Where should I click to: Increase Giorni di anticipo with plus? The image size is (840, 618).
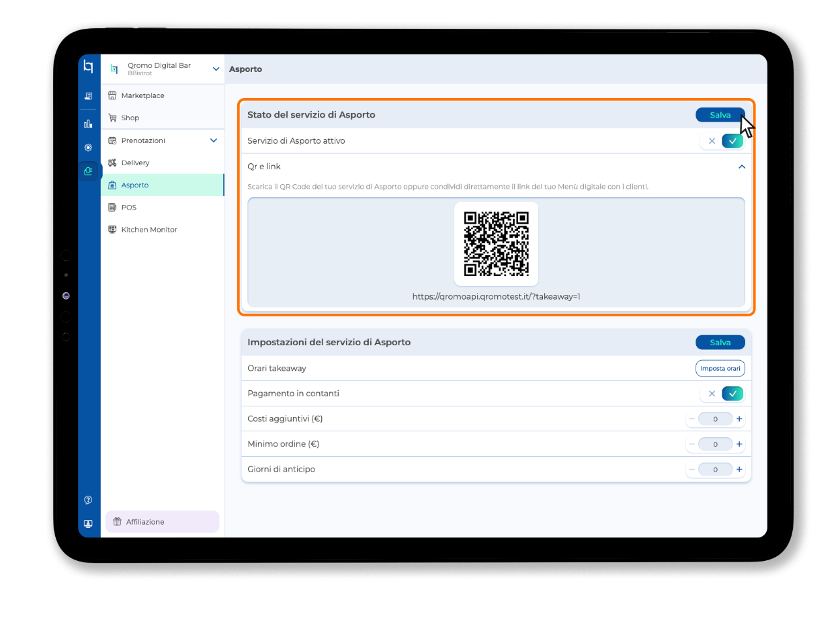click(x=739, y=470)
